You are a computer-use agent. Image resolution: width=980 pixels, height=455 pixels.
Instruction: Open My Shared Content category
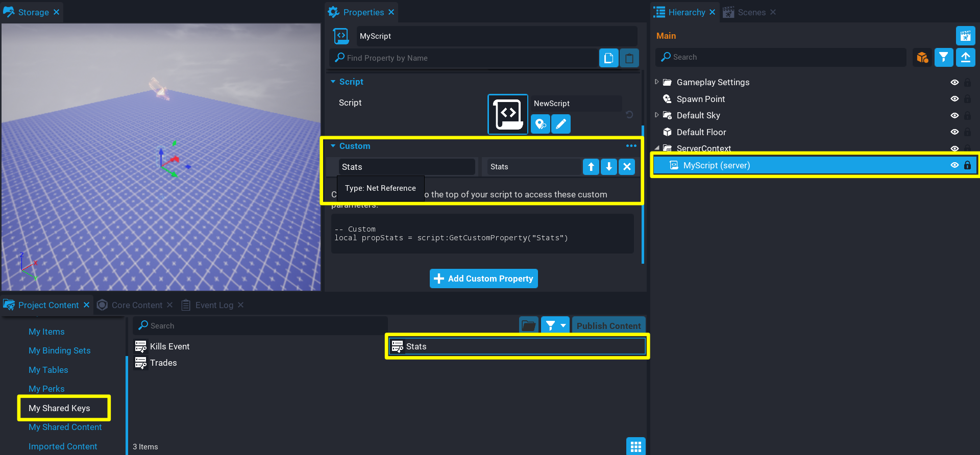65,427
